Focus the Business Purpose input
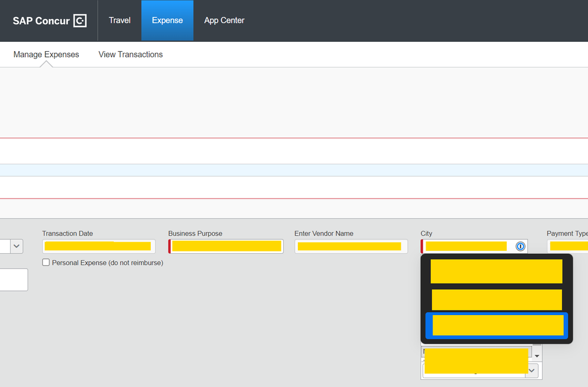 tap(226, 246)
